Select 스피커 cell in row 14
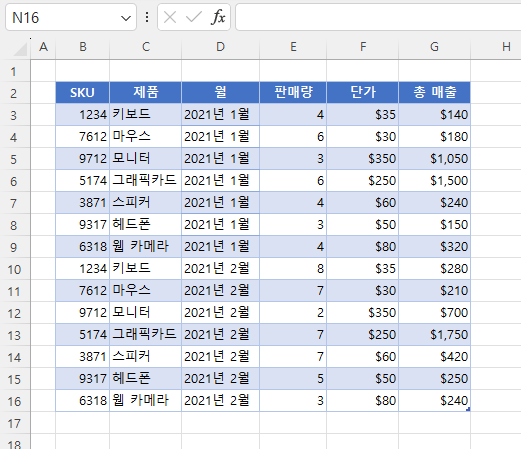This screenshot has width=521, height=449. (146, 357)
